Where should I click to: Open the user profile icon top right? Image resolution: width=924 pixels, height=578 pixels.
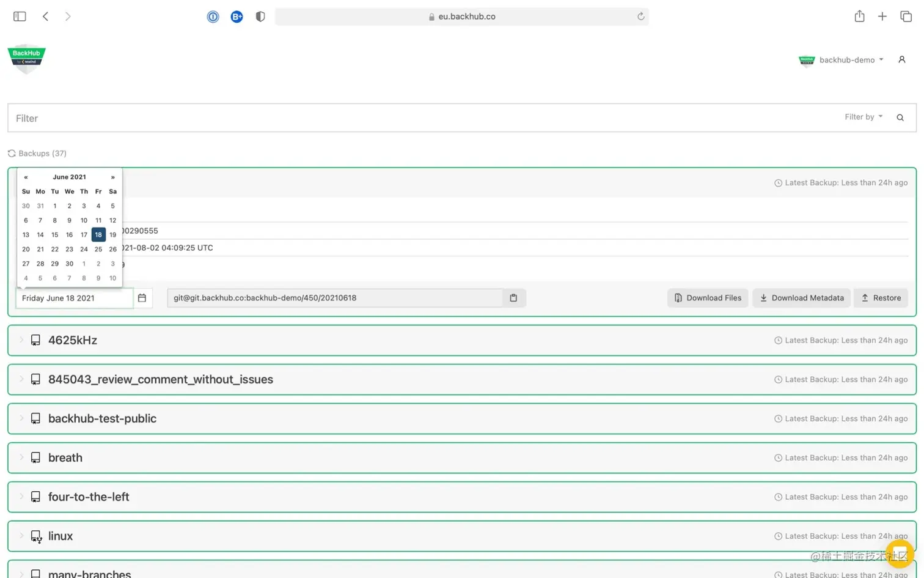(902, 59)
